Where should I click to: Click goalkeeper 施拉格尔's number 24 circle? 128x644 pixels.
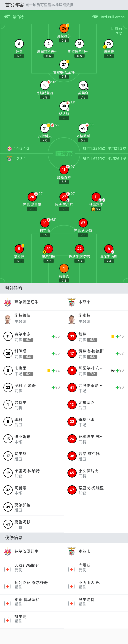tap(64, 28)
